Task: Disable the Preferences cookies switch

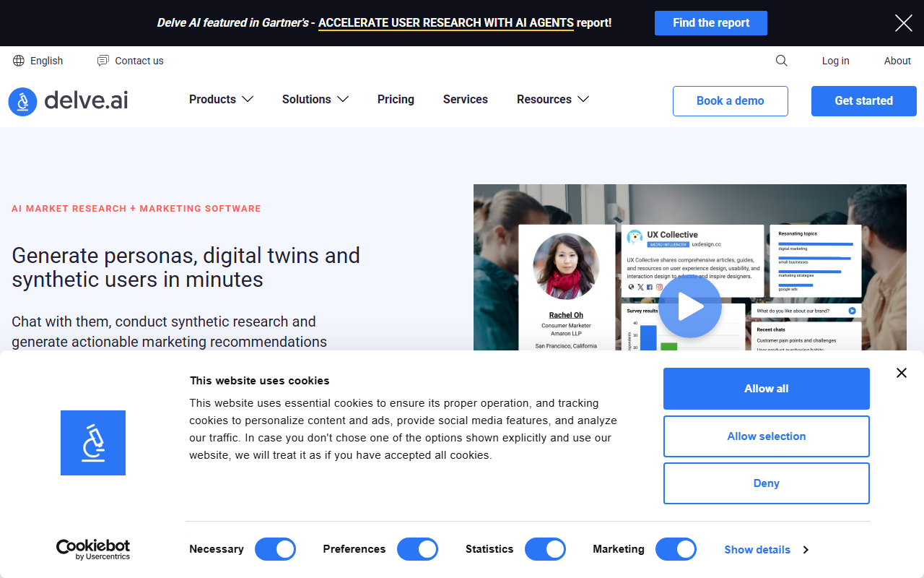Action: pyautogui.click(x=417, y=549)
